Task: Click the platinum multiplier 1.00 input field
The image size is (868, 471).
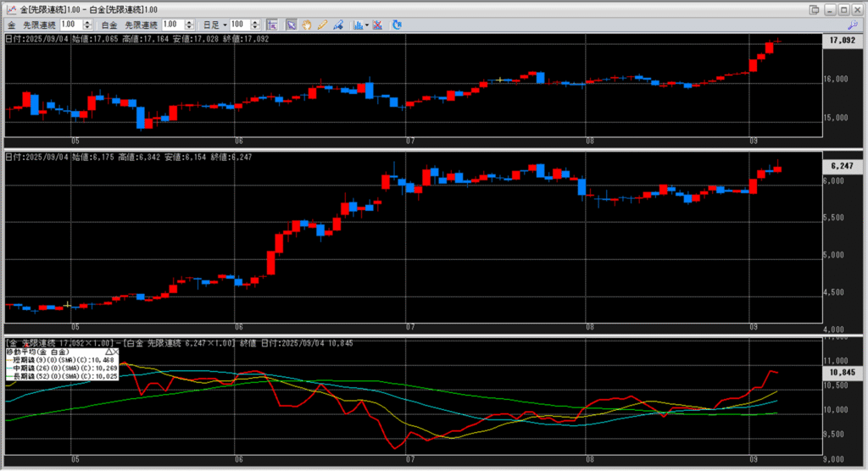Action: click(x=170, y=25)
